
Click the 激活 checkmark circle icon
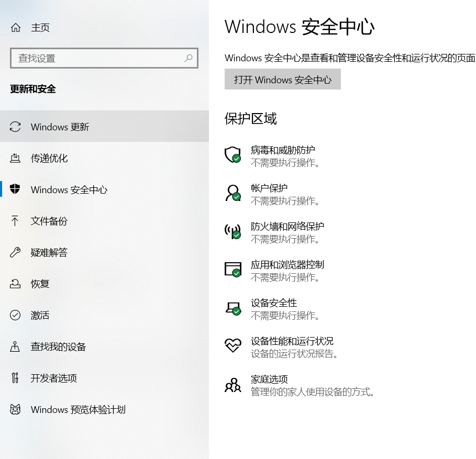(x=15, y=315)
